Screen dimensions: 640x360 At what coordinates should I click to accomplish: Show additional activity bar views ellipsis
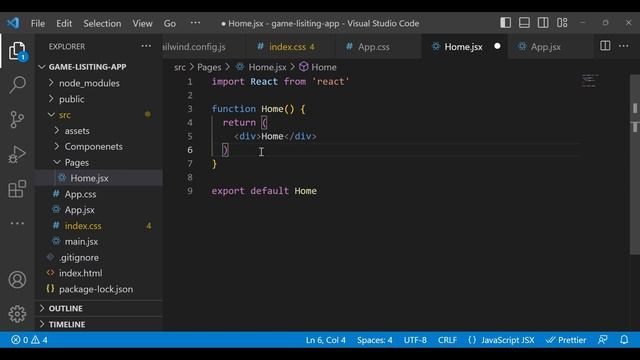coord(17,223)
